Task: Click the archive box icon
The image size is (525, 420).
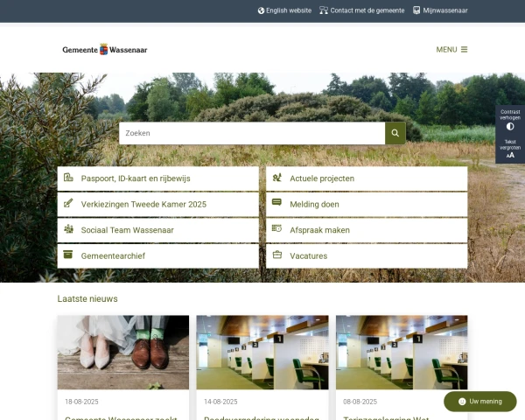Action: point(68,255)
